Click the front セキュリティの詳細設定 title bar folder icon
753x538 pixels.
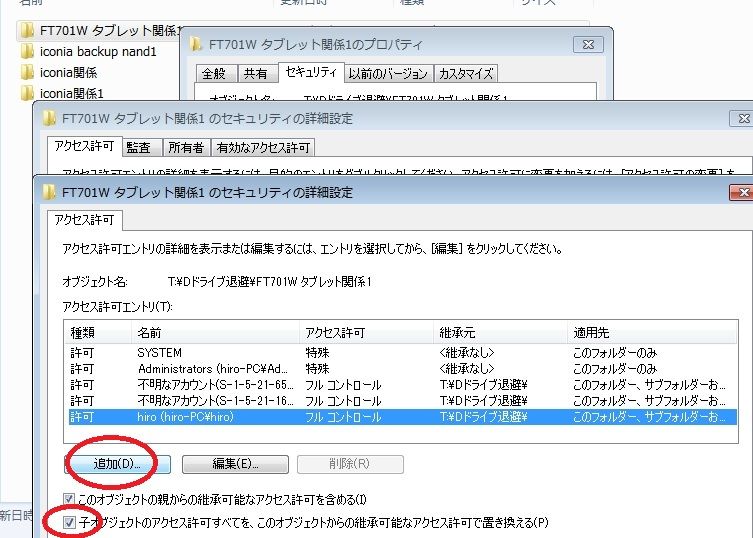pyautogui.click(x=49, y=192)
